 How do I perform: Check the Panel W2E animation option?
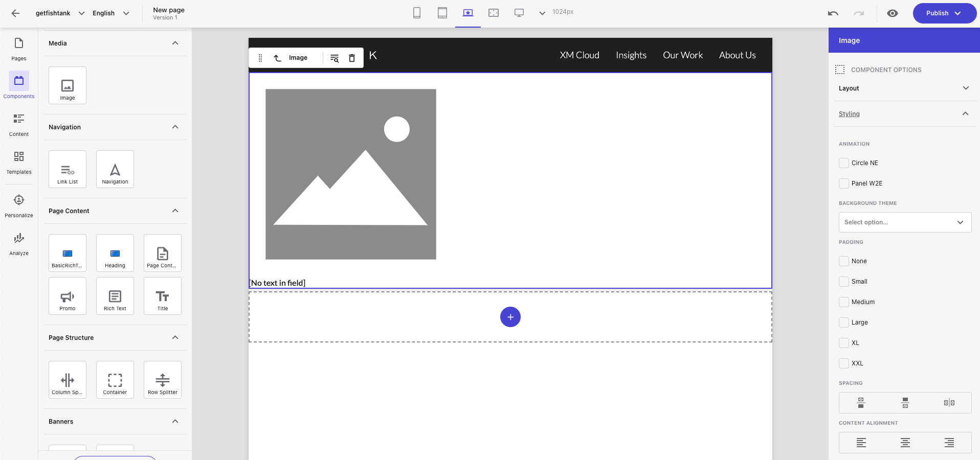tap(844, 183)
